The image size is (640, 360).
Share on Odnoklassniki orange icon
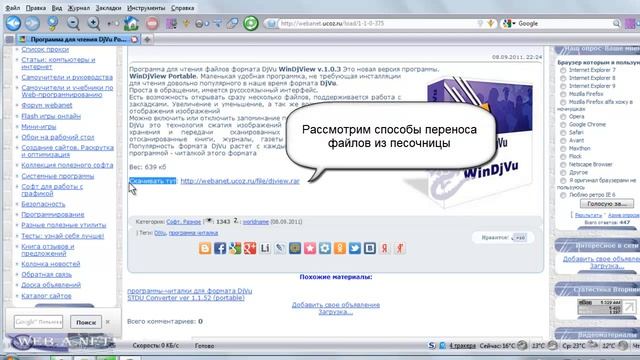click(x=340, y=248)
